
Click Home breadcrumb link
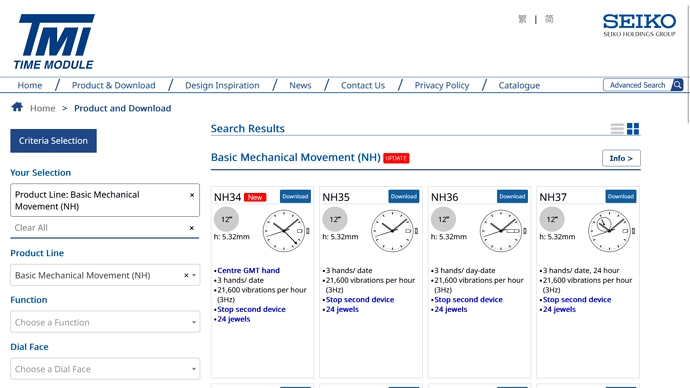coord(43,108)
